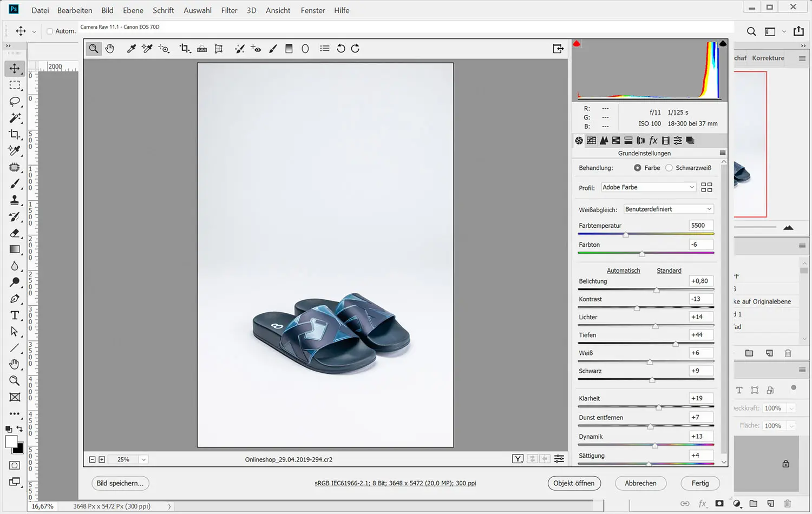
Task: Select the Farbe treatment option
Action: 638,168
